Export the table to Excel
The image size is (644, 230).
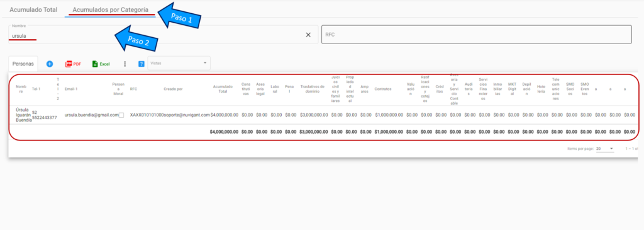pyautogui.click(x=101, y=64)
